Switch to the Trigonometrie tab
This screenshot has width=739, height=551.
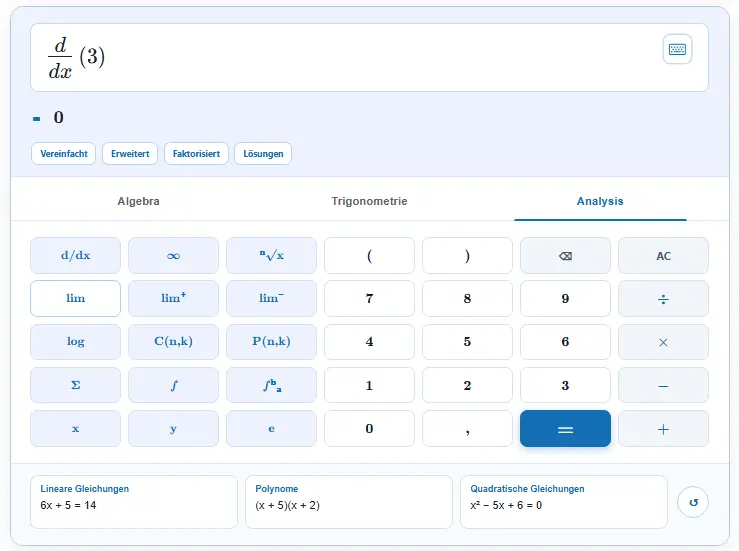point(369,201)
